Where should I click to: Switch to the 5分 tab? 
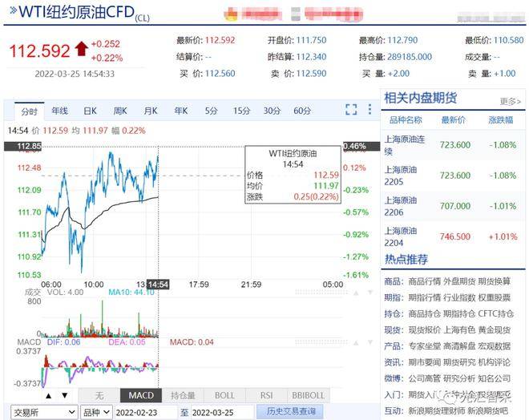point(211,111)
